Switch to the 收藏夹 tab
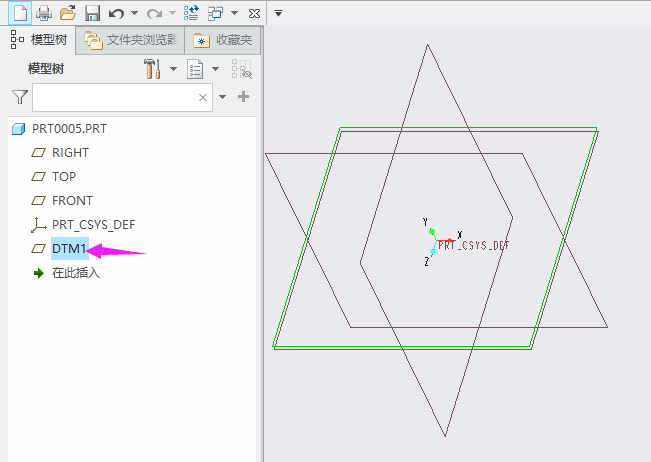Viewport: 651px width, 462px height. click(x=224, y=40)
